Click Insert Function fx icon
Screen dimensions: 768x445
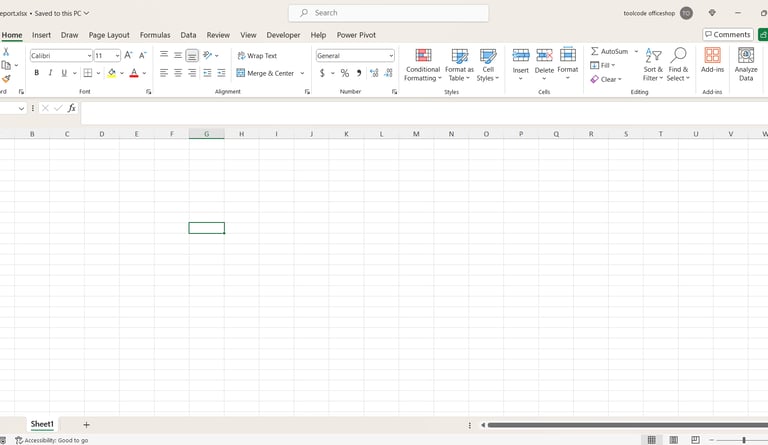72,108
